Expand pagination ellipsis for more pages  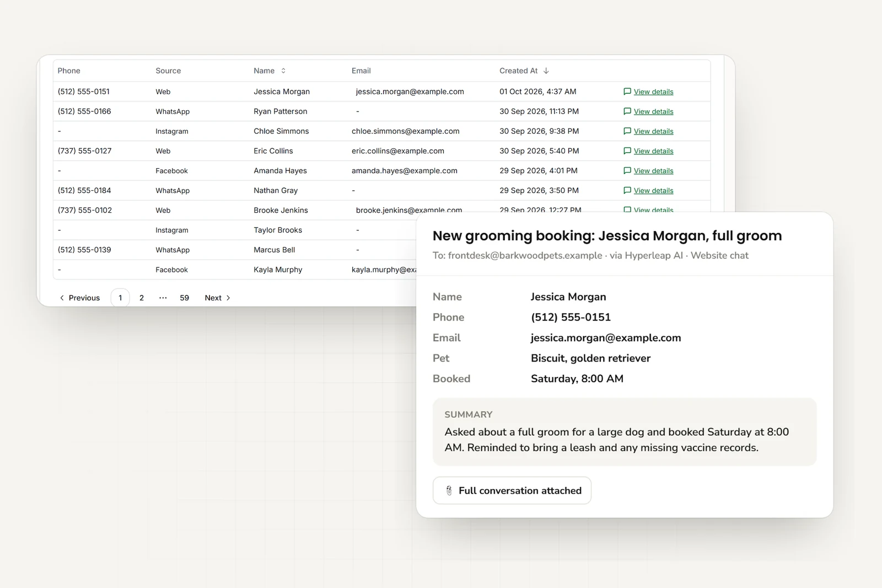click(x=163, y=298)
